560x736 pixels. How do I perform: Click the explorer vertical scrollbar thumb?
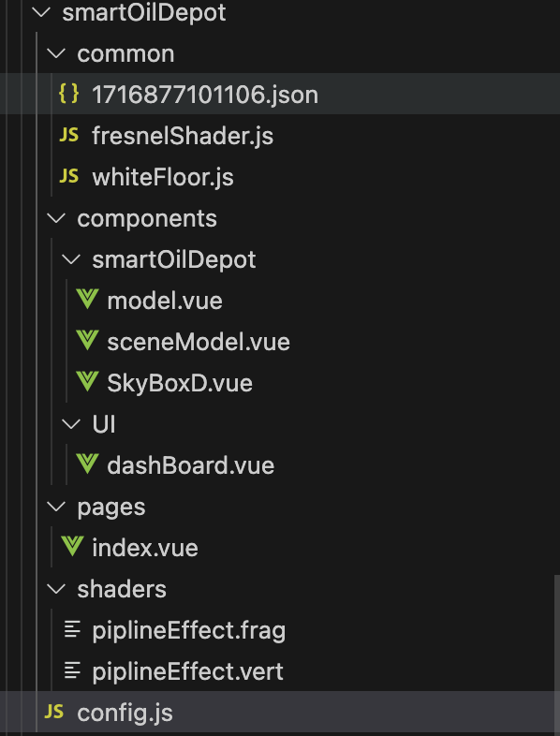556,655
